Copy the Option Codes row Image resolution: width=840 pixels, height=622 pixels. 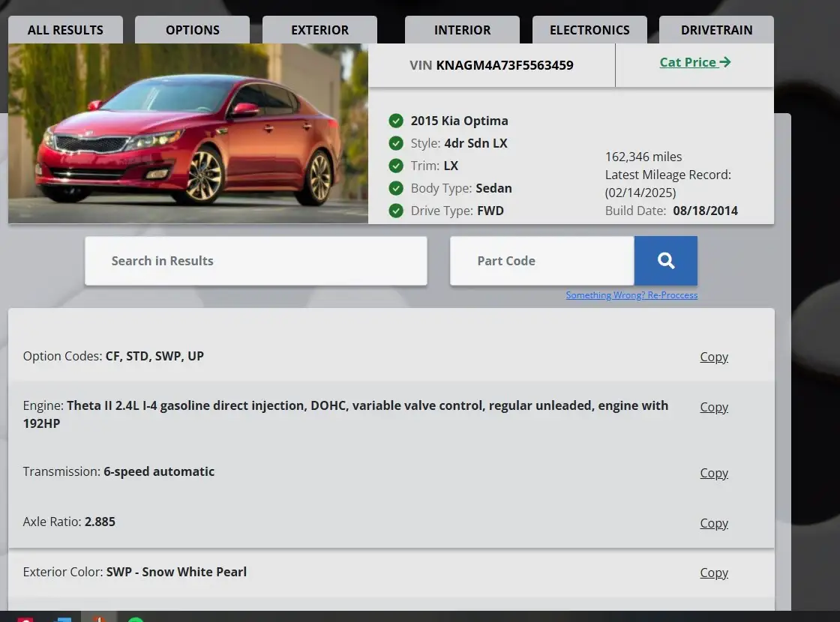click(x=714, y=357)
